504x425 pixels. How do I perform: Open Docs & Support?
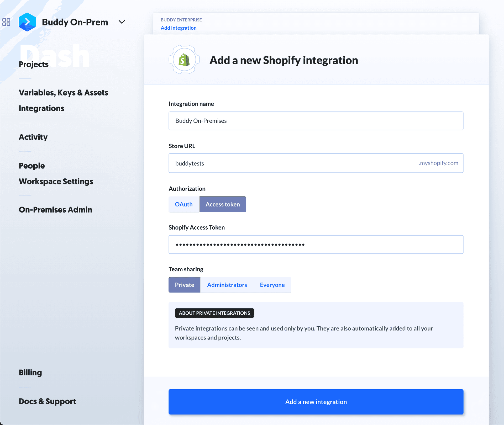point(47,401)
